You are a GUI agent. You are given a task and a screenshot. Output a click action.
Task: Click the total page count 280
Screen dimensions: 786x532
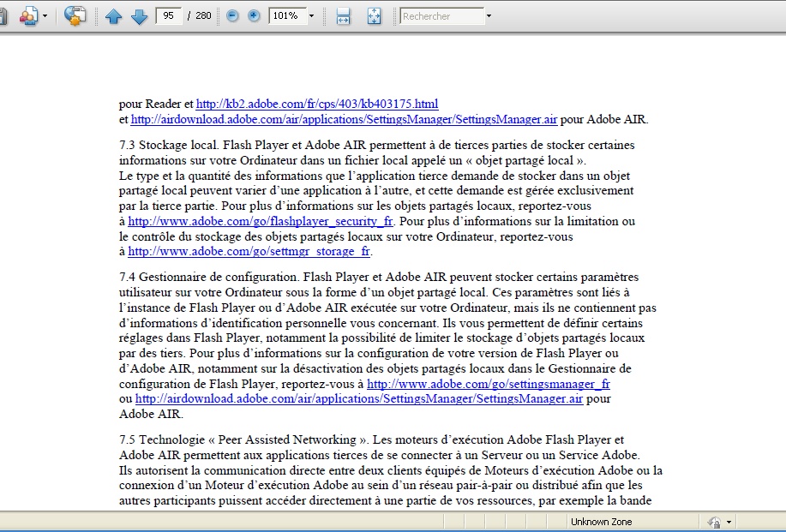(203, 16)
